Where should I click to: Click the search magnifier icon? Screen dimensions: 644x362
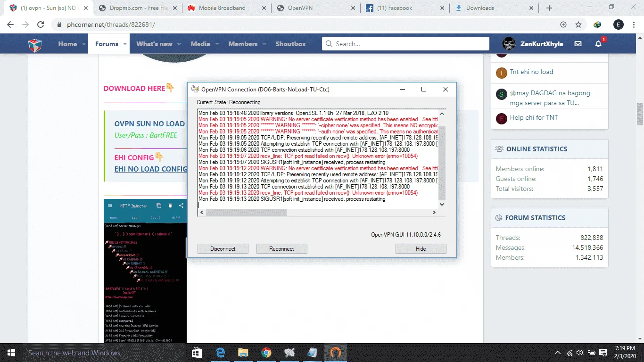coord(329,44)
